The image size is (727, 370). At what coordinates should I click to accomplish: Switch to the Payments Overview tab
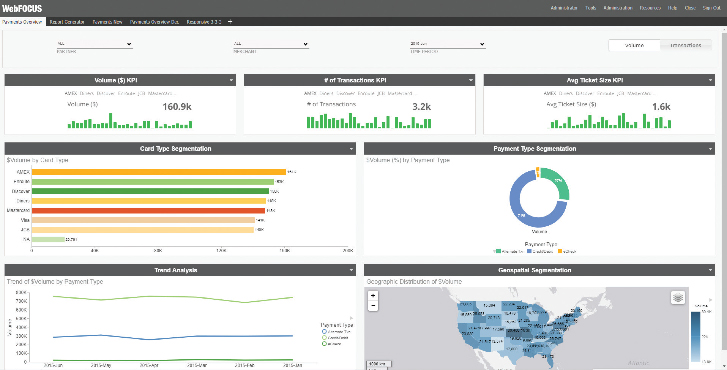(x=22, y=22)
